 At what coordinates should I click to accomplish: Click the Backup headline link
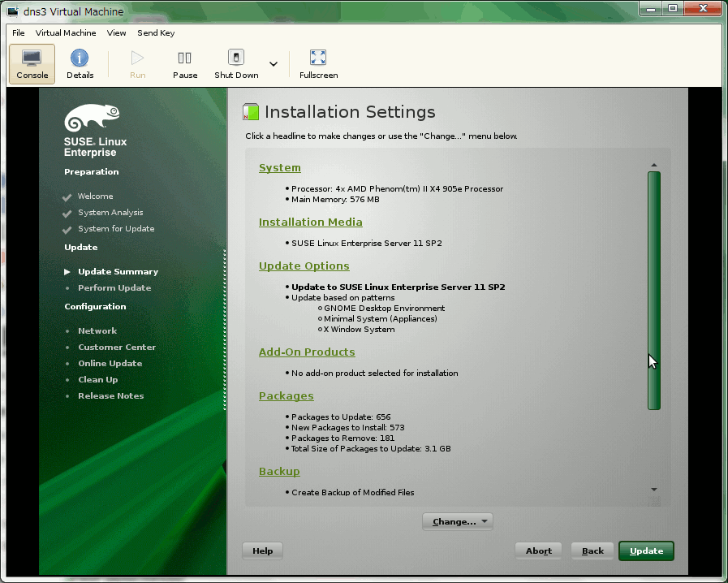(x=279, y=472)
